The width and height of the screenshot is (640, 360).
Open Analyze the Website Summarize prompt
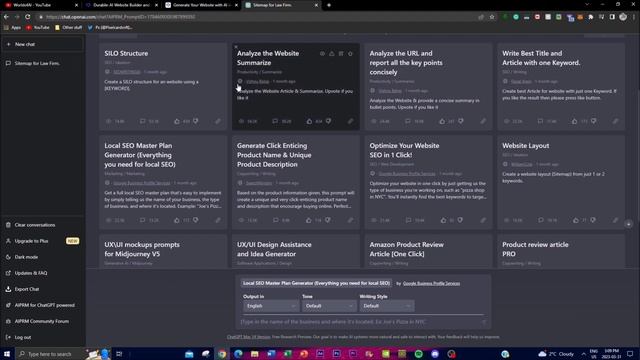coord(296,87)
